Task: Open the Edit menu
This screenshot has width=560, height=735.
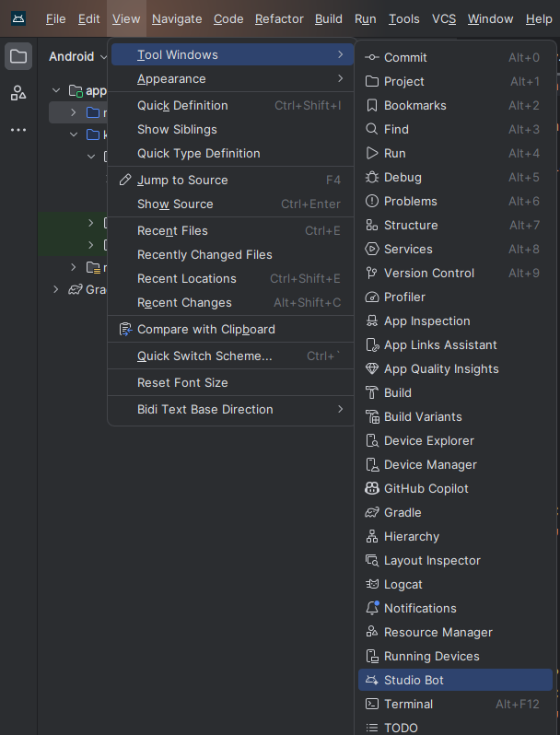Action: pos(88,19)
